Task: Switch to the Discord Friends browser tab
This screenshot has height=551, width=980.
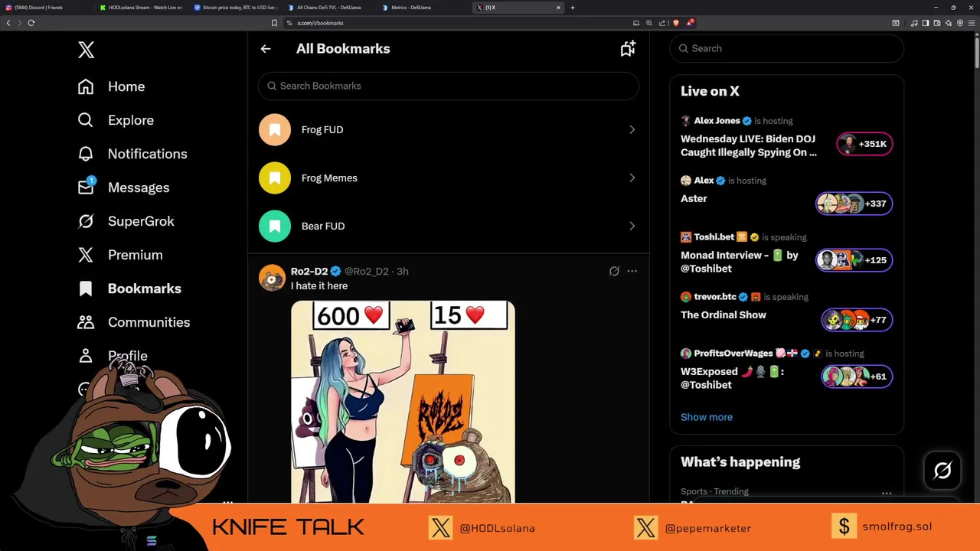Action: [46, 8]
